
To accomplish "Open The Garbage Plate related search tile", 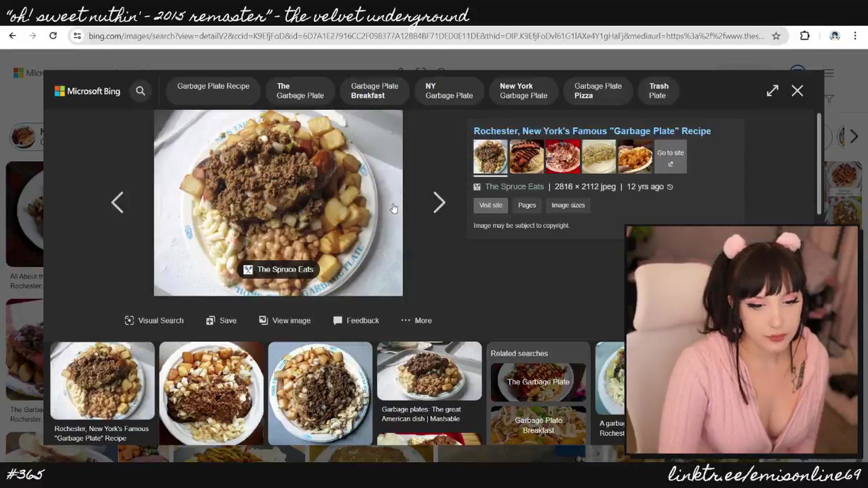I will coord(538,382).
